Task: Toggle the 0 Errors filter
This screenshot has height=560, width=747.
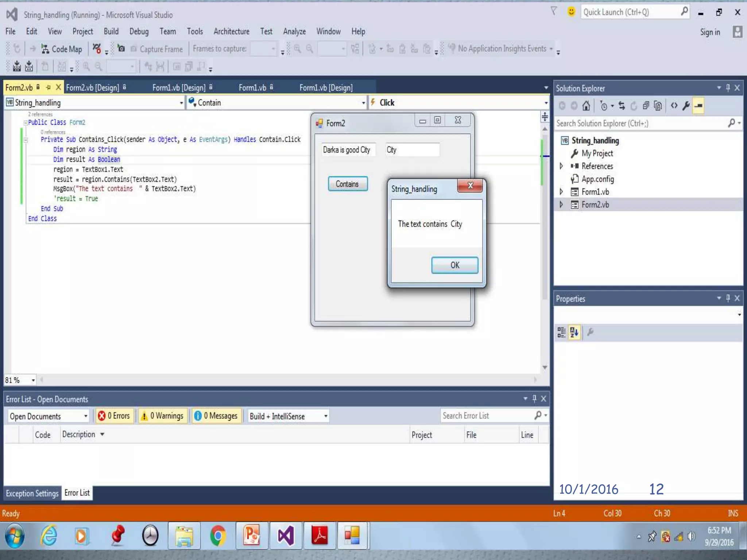Action: click(115, 416)
